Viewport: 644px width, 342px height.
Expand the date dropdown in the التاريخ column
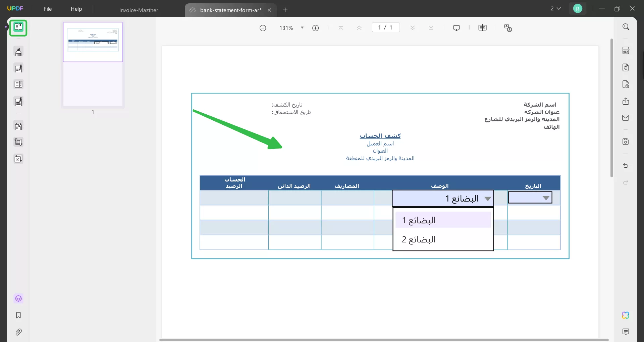tap(546, 197)
